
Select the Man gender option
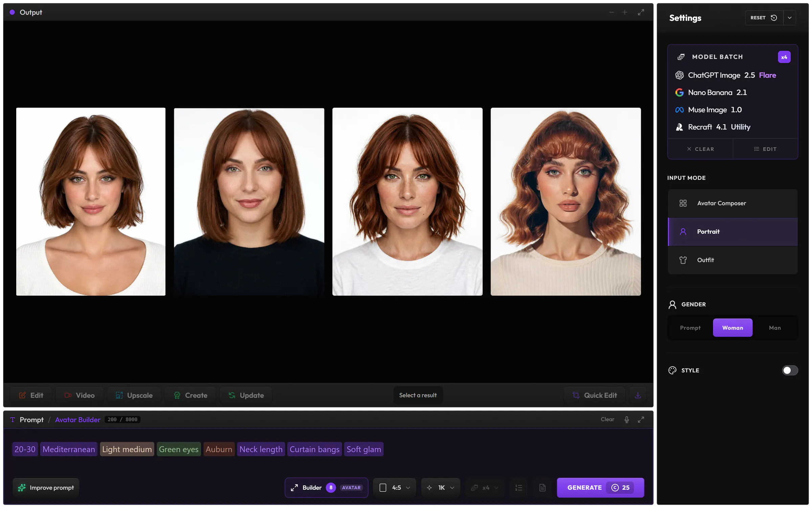(x=775, y=327)
